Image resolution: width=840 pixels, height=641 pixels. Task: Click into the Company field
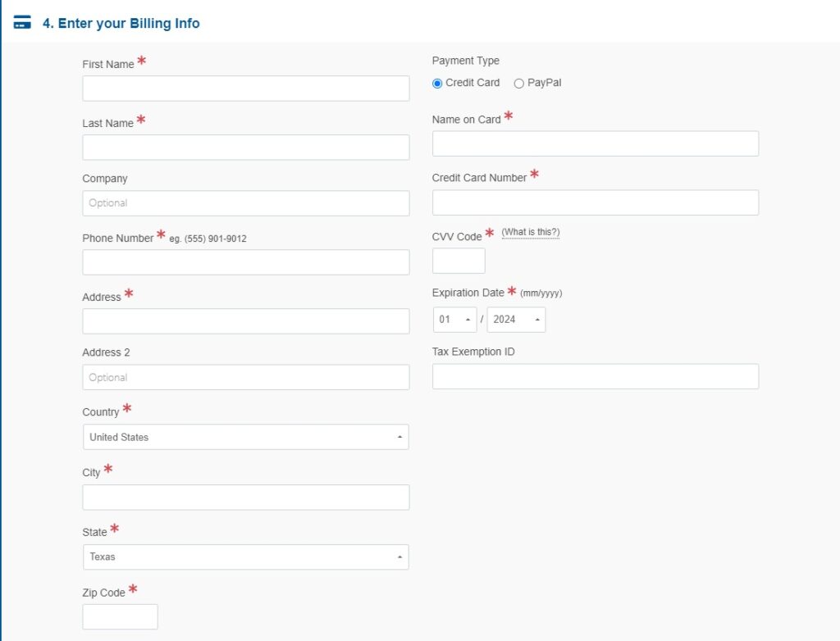point(246,203)
